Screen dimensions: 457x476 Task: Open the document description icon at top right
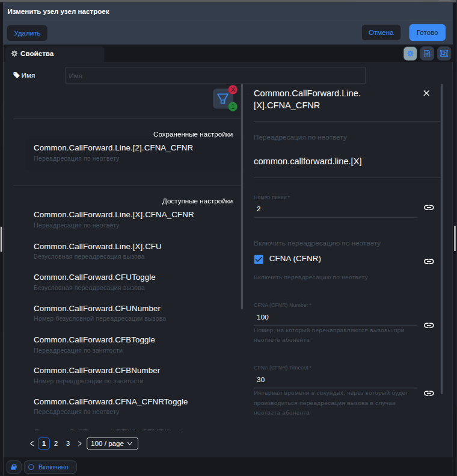(427, 54)
